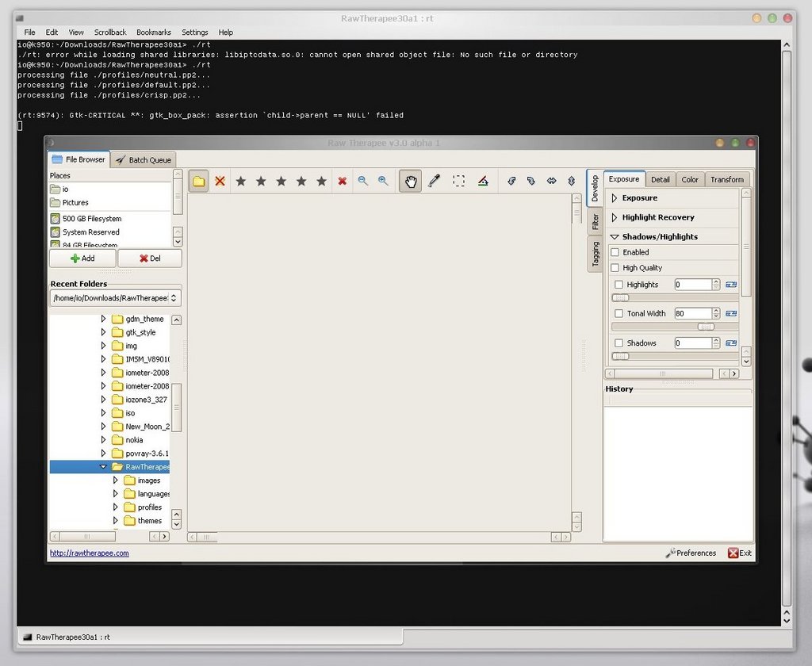The height and width of the screenshot is (666, 812).
Task: Select the white balance eyedropper tool
Action: click(434, 181)
